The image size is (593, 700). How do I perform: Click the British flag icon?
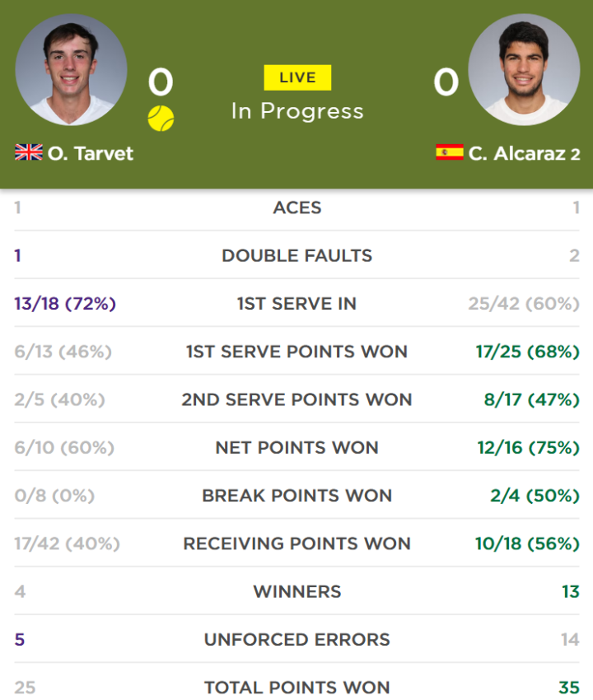(29, 152)
